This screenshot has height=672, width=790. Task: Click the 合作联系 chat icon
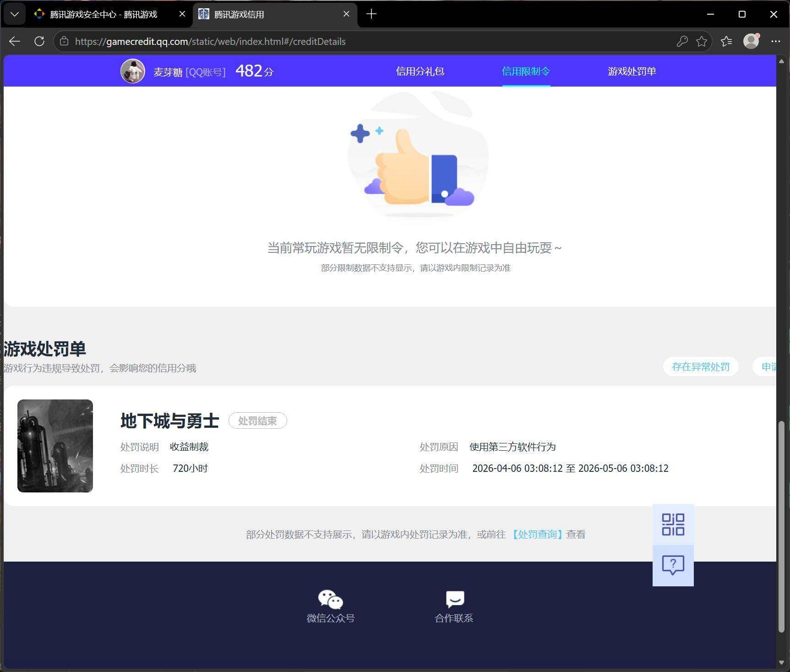455,599
